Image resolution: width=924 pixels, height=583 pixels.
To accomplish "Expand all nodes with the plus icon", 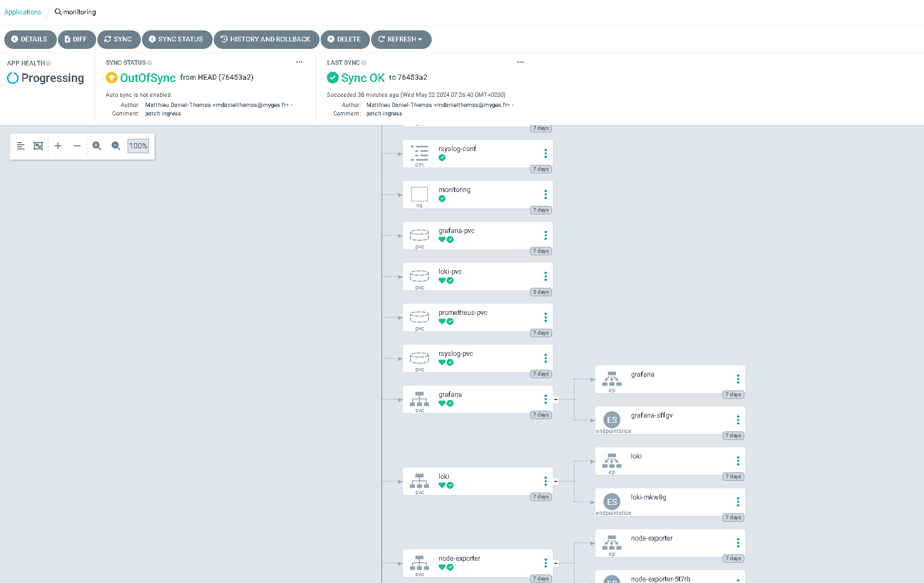I will coord(58,146).
